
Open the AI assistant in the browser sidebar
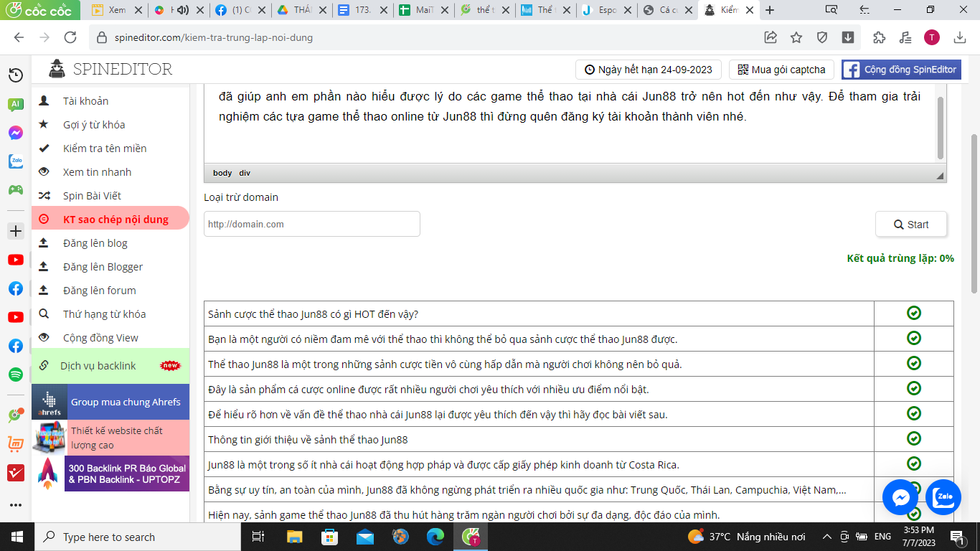pos(16,105)
